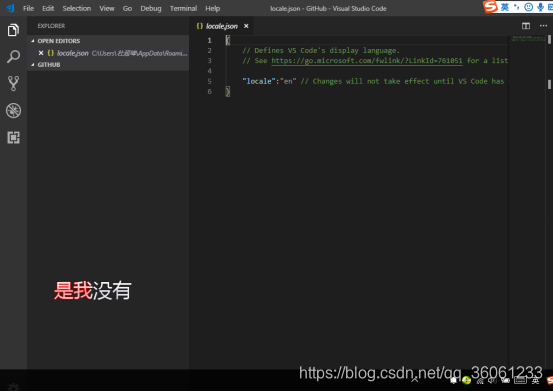This screenshot has height=392, width=553.
Task: Close the locale.json editor tab
Action: (246, 26)
